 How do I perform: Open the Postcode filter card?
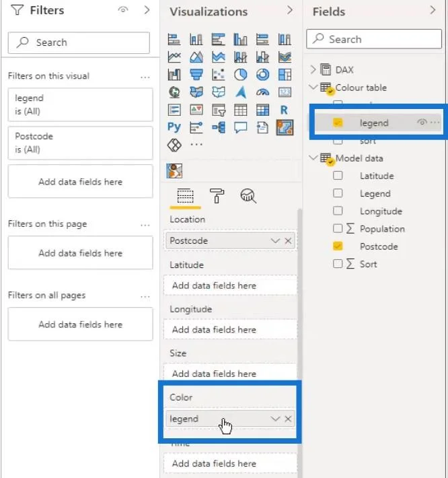point(81,143)
